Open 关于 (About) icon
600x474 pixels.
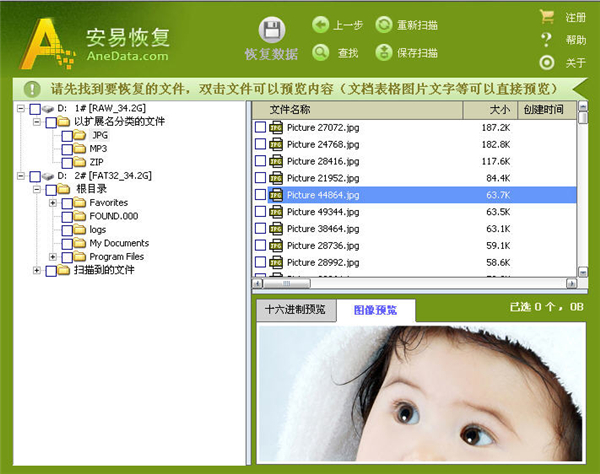click(546, 62)
